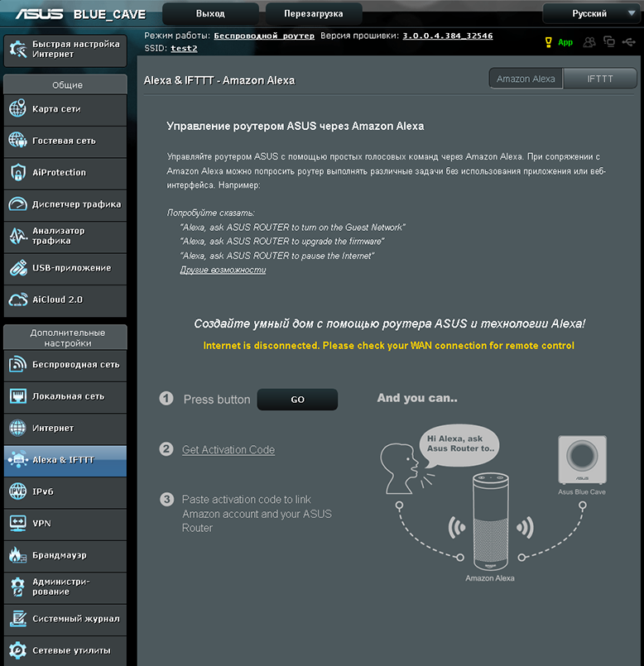Click the Гостевая сеть icon

pos(18,140)
